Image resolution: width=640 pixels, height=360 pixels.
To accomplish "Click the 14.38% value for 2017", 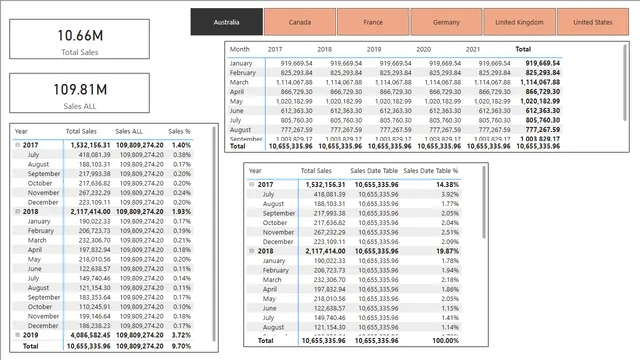I will [x=447, y=184].
